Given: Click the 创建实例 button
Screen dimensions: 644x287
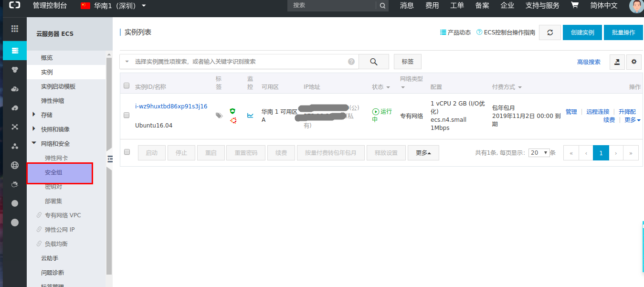Looking at the screenshot, I should tap(582, 32).
